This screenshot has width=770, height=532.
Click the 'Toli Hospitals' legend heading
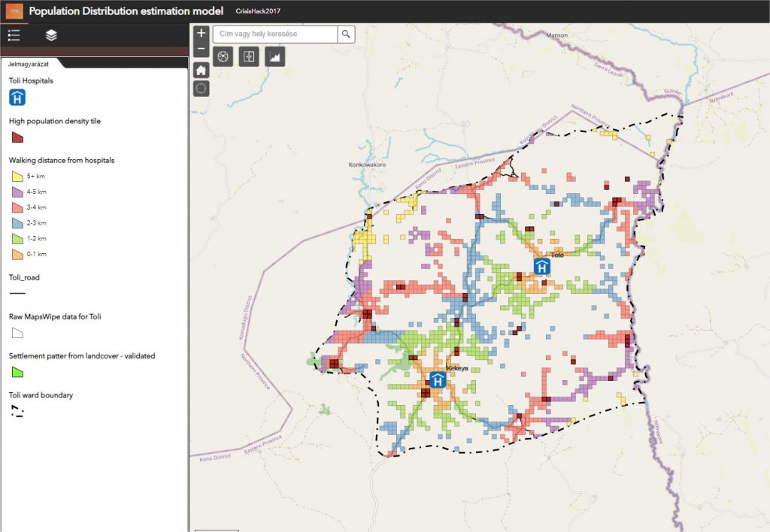point(31,80)
